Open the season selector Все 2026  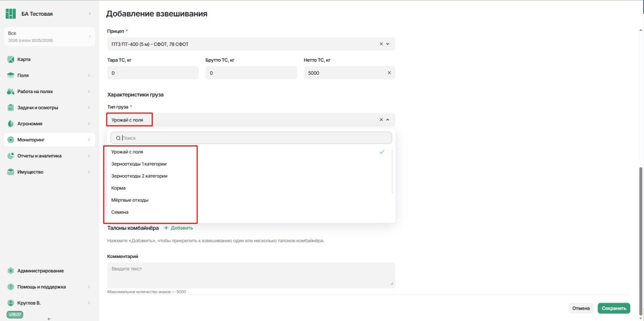point(49,37)
